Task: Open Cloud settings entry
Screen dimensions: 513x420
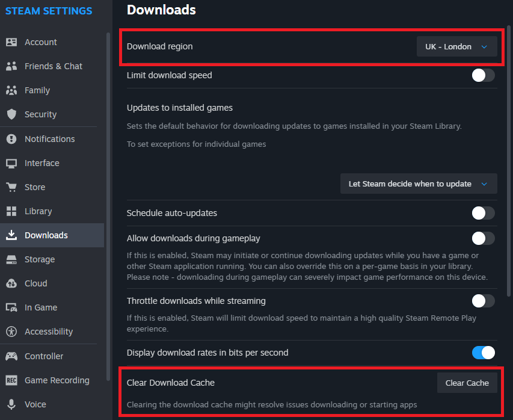Action: tap(36, 283)
